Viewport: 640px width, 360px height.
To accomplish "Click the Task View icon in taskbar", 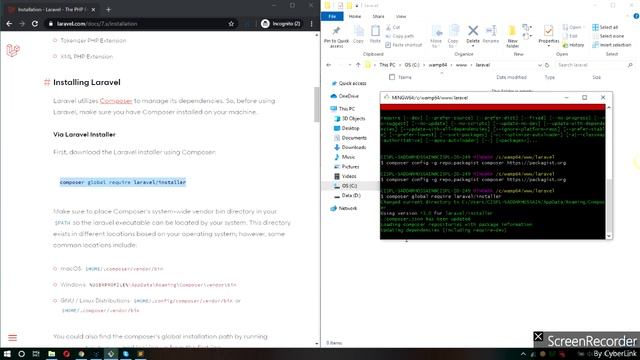I will [36, 353].
